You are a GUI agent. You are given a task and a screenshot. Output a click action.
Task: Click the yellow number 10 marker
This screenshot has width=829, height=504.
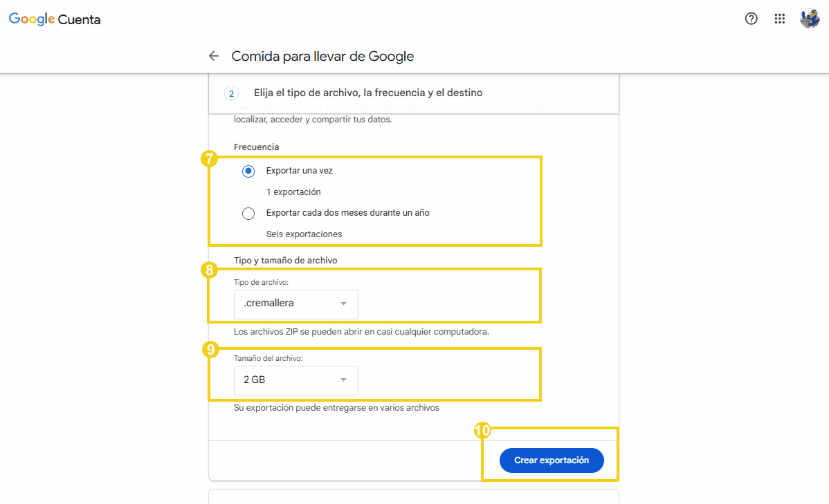pos(482,430)
